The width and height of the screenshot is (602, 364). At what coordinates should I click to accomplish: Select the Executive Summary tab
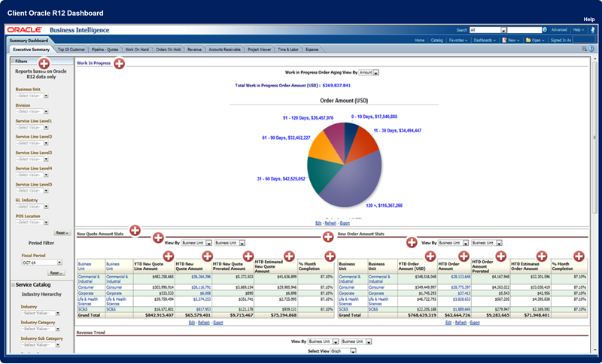(x=31, y=50)
